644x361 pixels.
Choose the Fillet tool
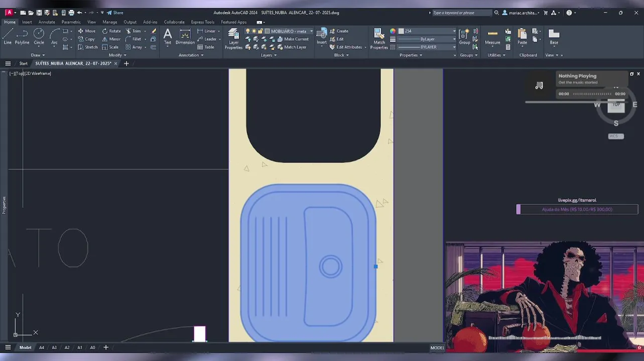[x=134, y=39]
